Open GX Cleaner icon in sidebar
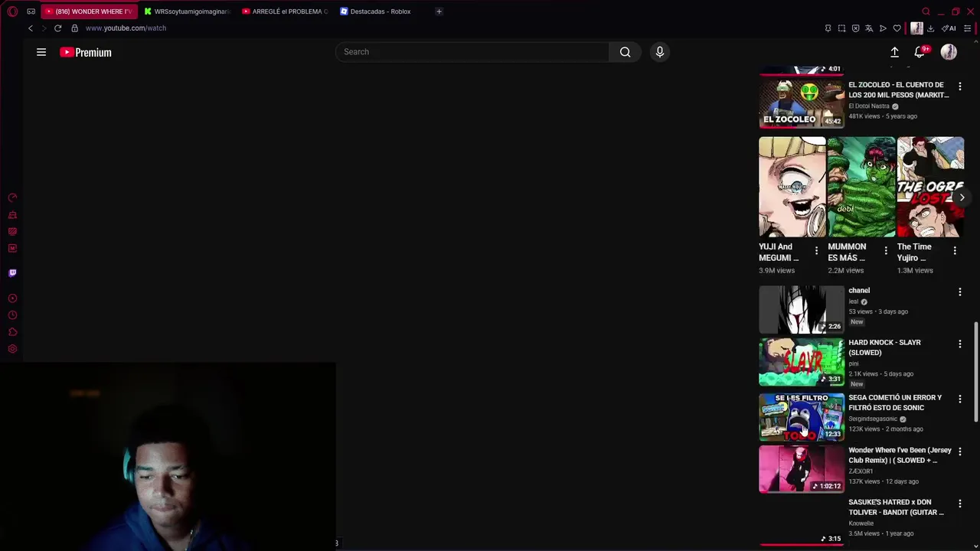The height and width of the screenshot is (551, 980). click(12, 215)
